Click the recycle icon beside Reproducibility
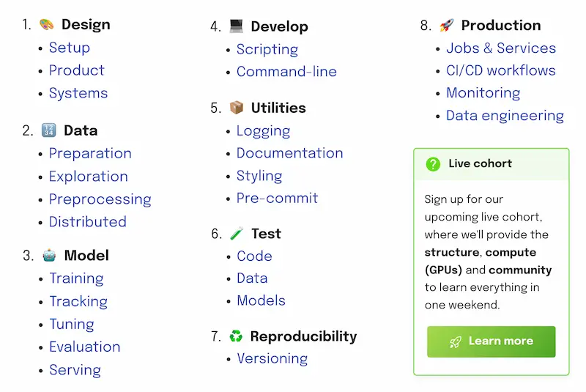This screenshot has width=586, height=392. tap(236, 336)
